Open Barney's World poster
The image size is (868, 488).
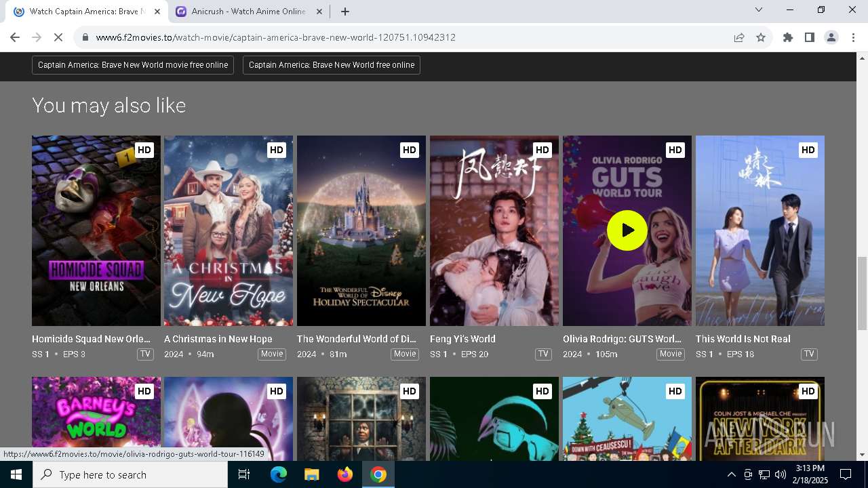coord(96,419)
